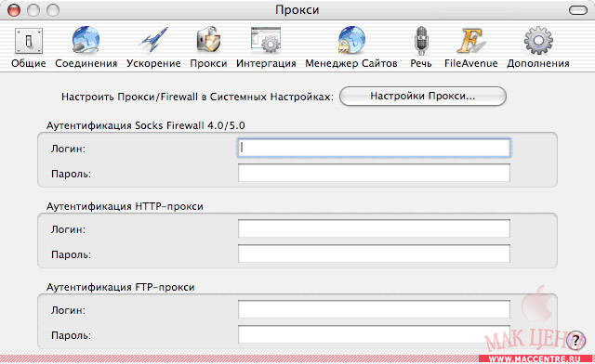Viewport: 595px width, 364px height.
Task: Click the Аутентификация HTTP-прокси heading
Action: pos(125,206)
